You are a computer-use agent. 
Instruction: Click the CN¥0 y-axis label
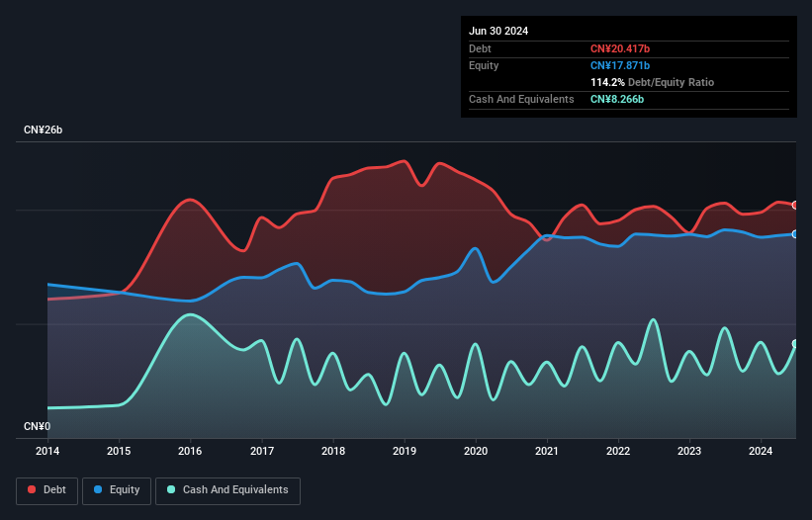coord(38,426)
